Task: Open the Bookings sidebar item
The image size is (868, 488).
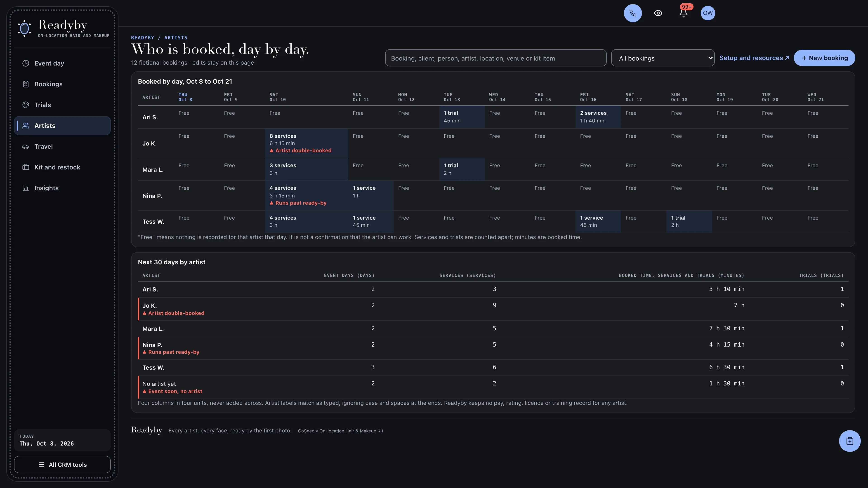Action: (x=62, y=84)
